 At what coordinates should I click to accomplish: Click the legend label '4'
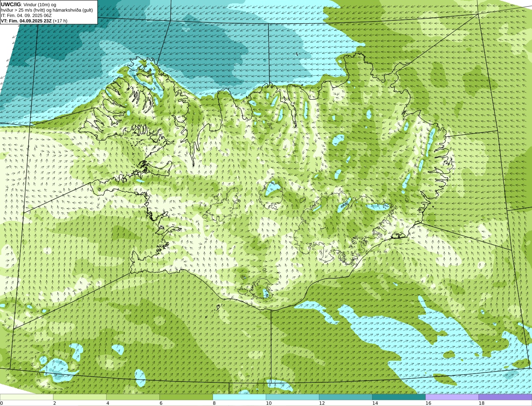[x=108, y=403]
